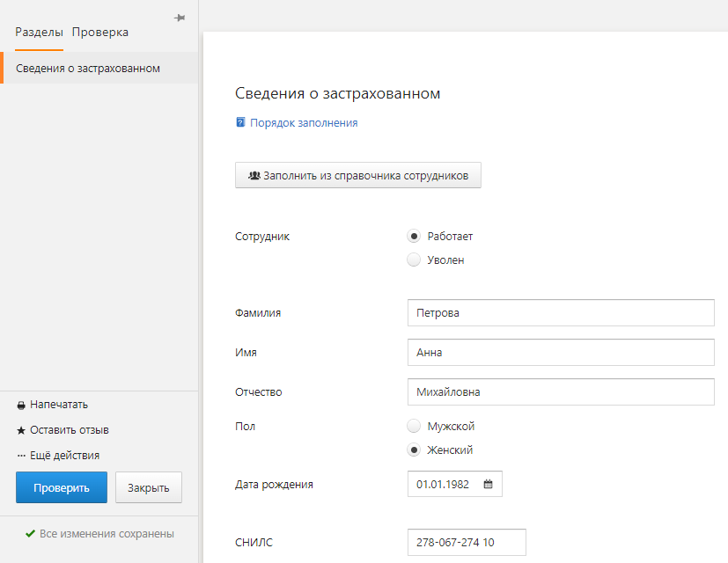This screenshot has height=563, width=728.
Task: Open the Порядок заполнения link
Action: (x=304, y=123)
